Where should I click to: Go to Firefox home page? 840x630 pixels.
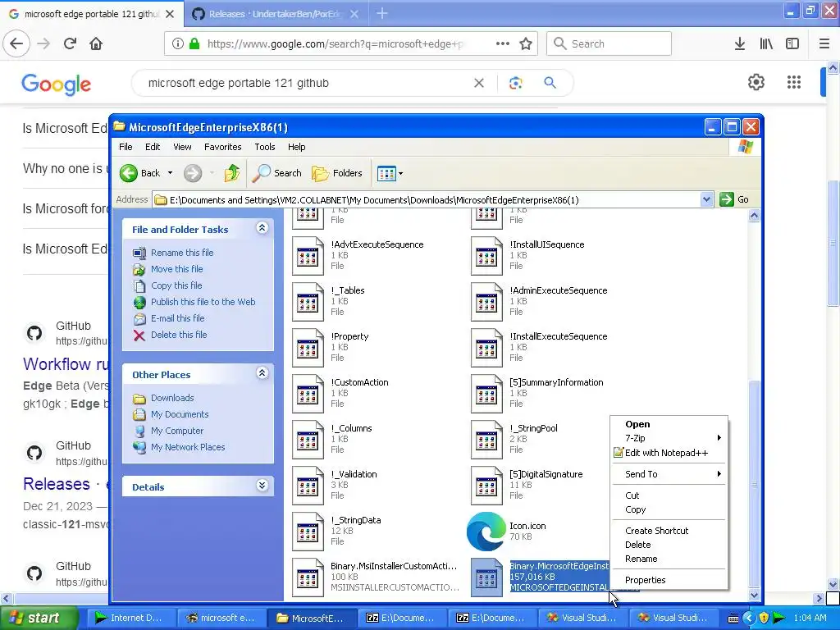[x=96, y=43]
